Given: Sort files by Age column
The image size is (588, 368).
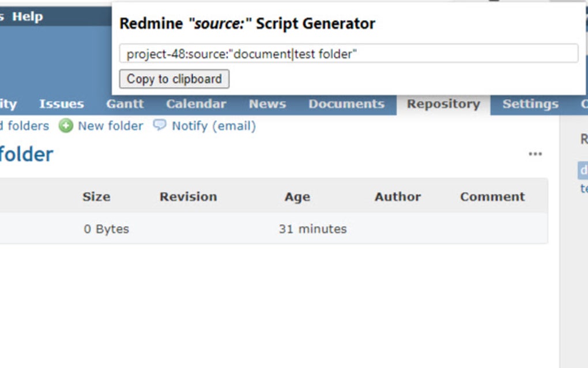Looking at the screenshot, I should point(297,197).
